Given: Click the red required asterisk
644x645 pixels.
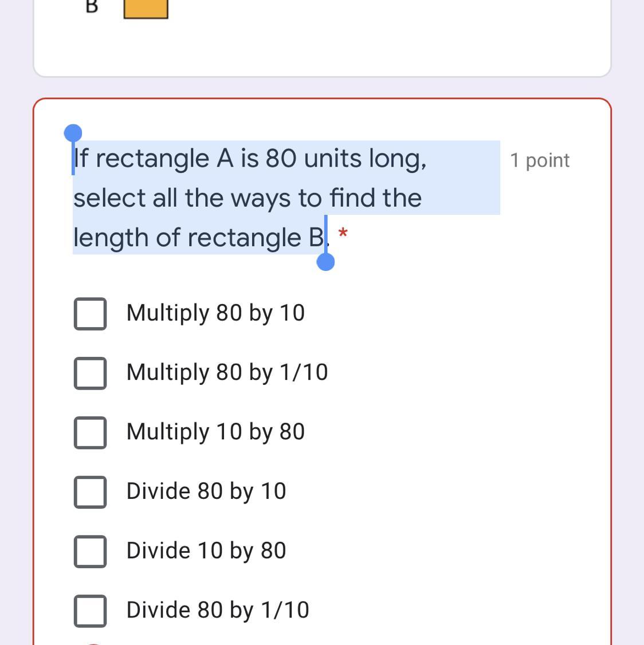Looking at the screenshot, I should [343, 234].
